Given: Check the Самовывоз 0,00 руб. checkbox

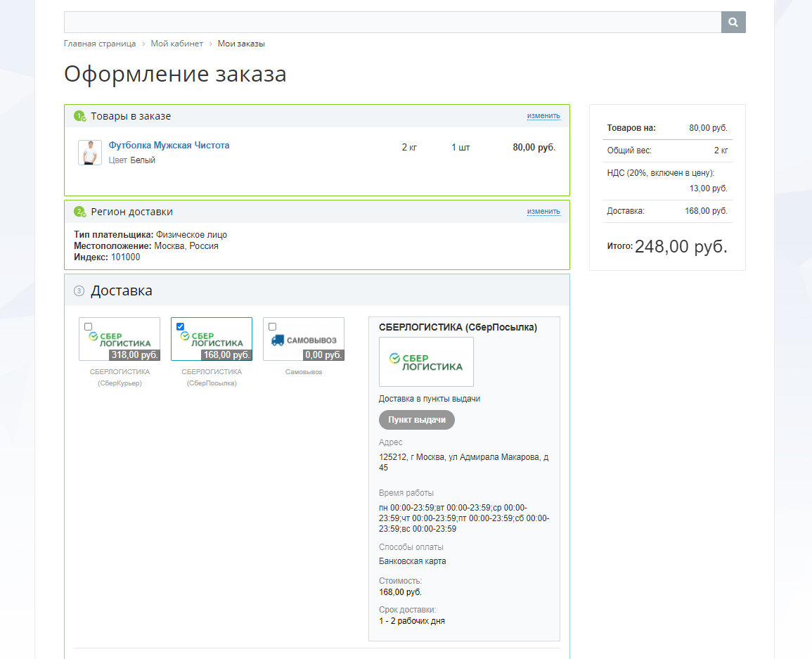Looking at the screenshot, I should coord(272,326).
